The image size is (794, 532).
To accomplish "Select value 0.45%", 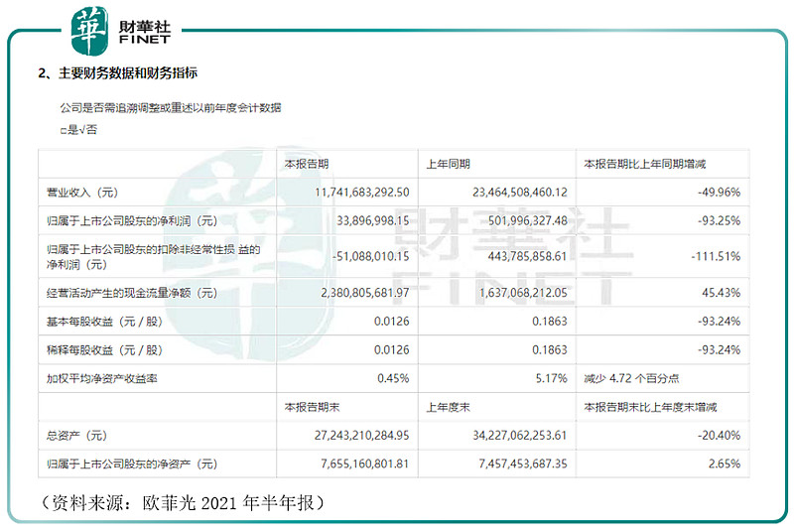I will point(393,378).
